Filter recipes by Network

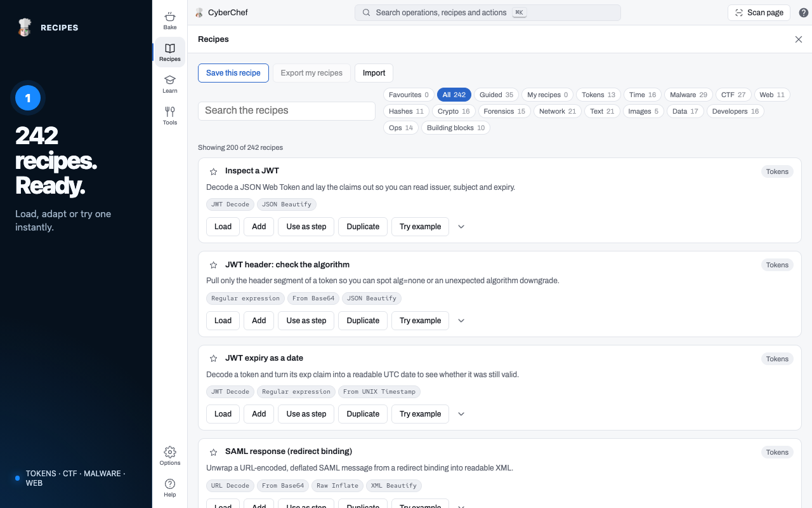(x=558, y=111)
